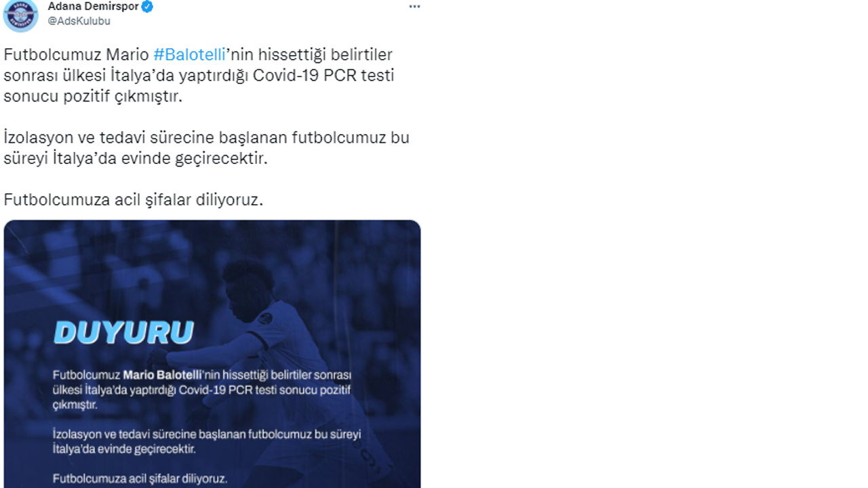The height and width of the screenshot is (488, 868).
Task: Open the Adana Demirspor display name link
Action: click(93, 7)
